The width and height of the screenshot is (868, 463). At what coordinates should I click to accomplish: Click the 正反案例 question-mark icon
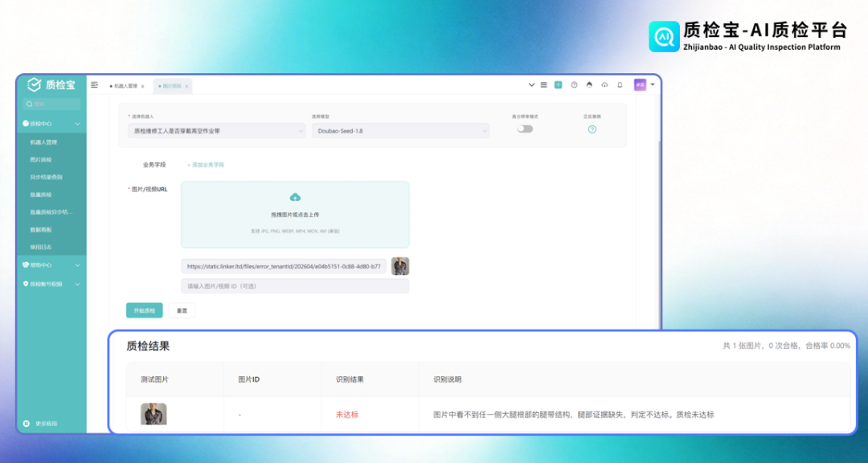[x=592, y=129]
